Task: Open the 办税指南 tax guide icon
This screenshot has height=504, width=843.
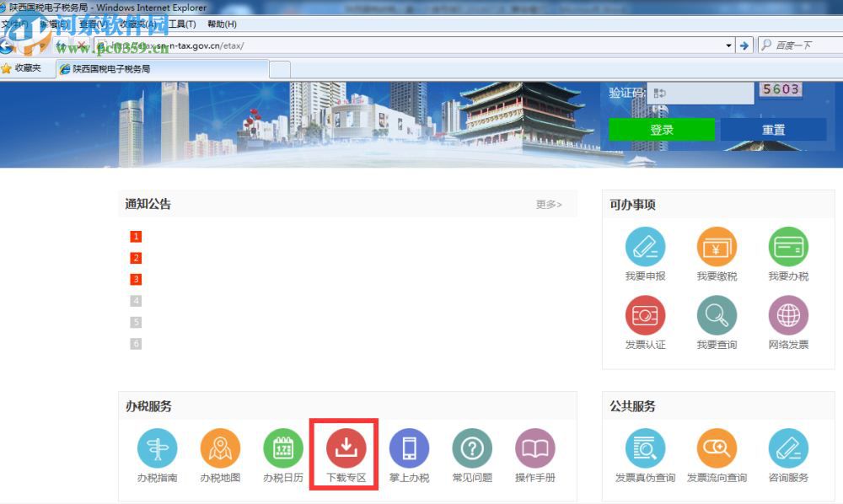Action: (157, 448)
